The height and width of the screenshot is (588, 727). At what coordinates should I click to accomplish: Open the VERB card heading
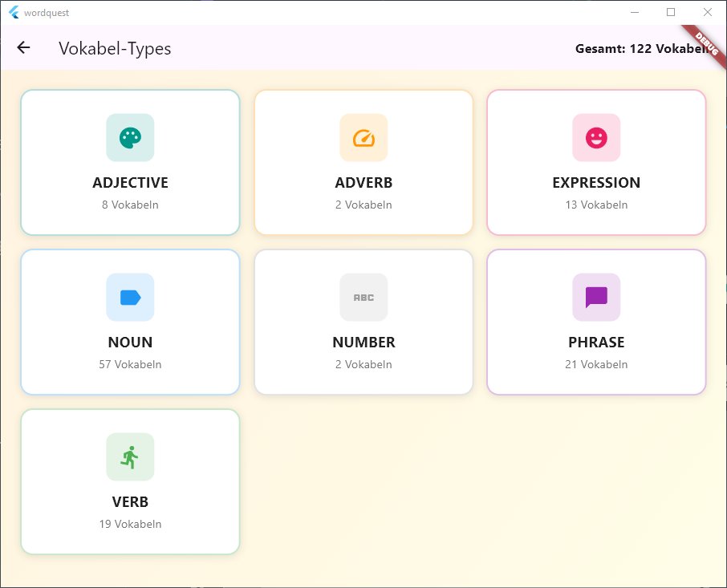tap(130, 502)
